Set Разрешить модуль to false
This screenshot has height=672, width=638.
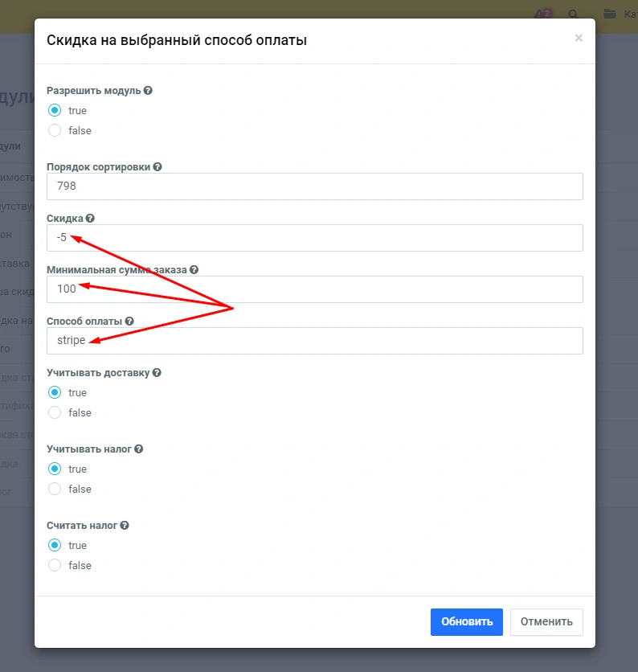pyautogui.click(x=55, y=130)
